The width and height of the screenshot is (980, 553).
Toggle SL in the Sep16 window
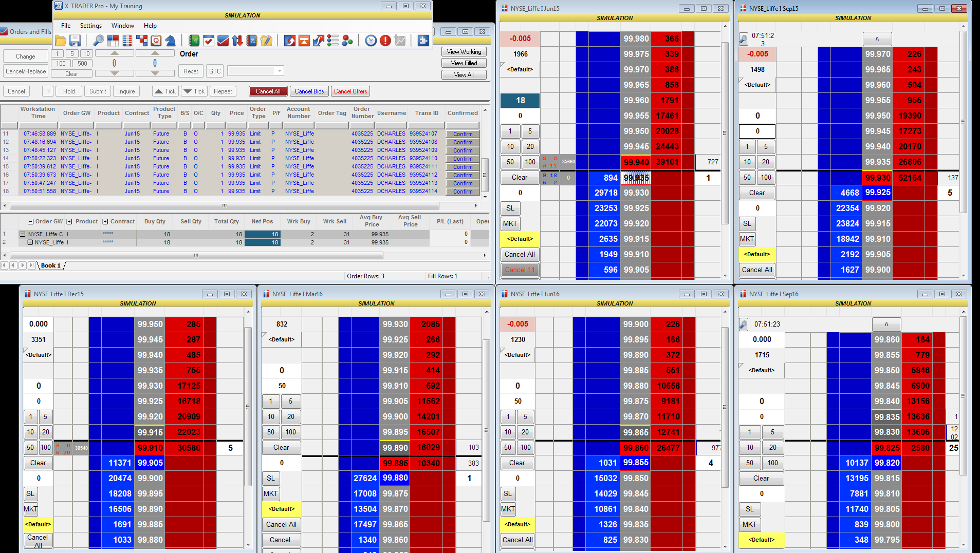(x=750, y=509)
